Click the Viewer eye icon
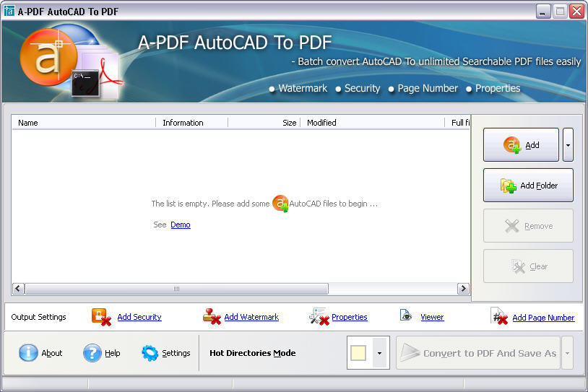Image resolution: width=588 pixels, height=392 pixels. click(406, 315)
